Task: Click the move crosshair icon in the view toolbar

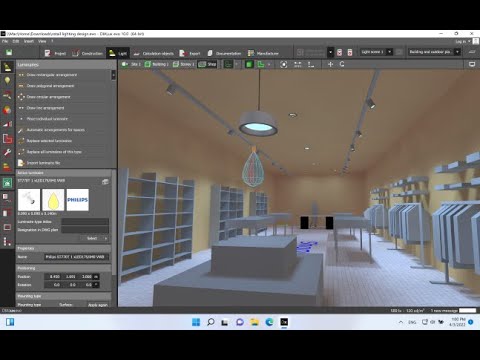Action: [330, 64]
